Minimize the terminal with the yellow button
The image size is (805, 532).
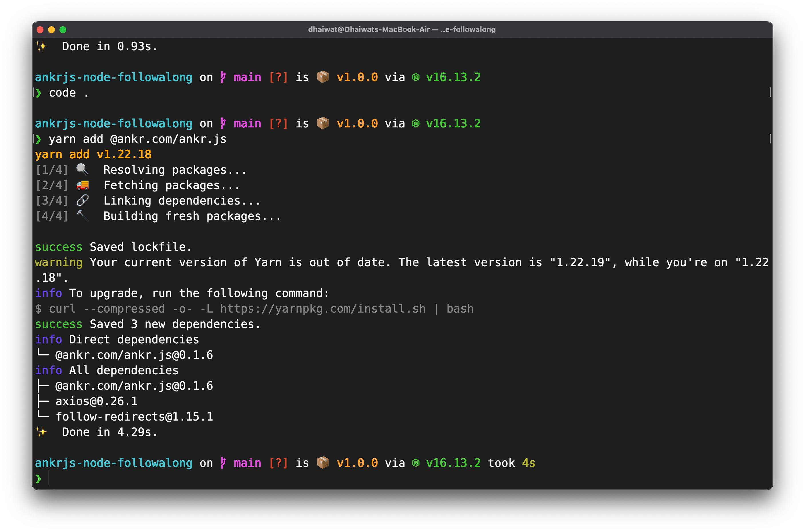pyautogui.click(x=51, y=29)
